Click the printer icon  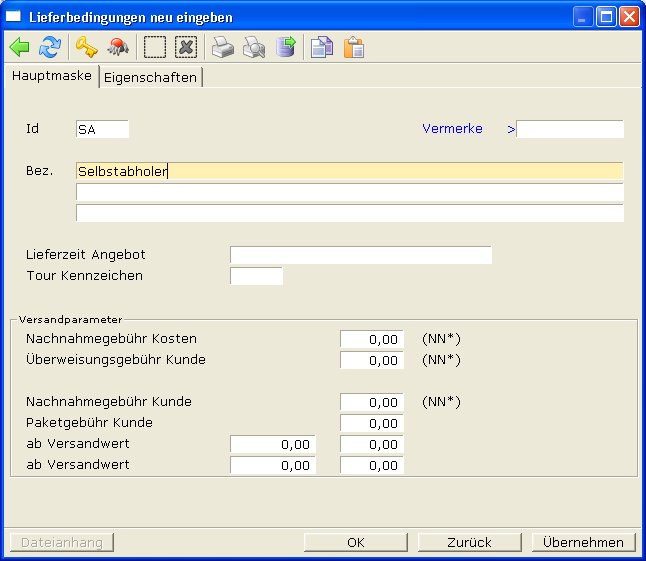pos(223,47)
